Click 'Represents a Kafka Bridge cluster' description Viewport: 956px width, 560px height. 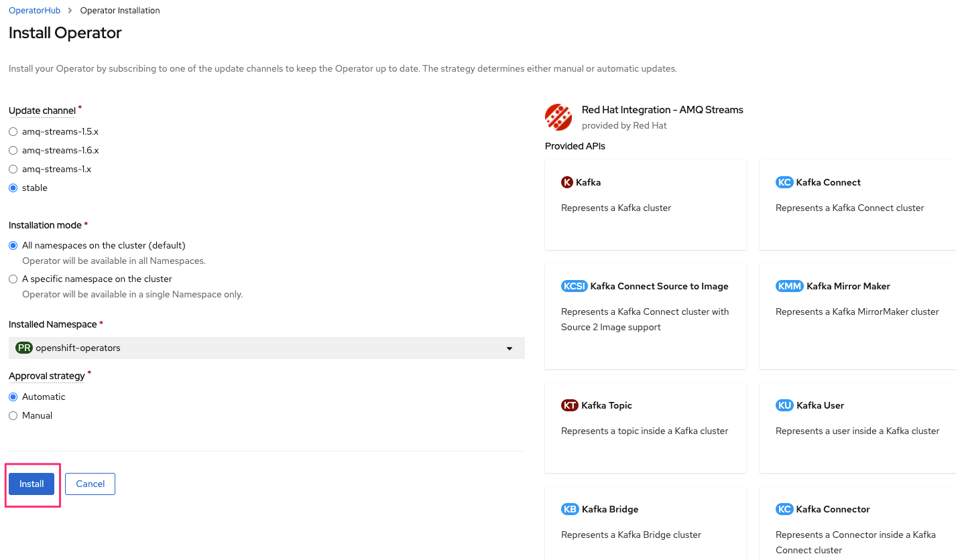pos(631,535)
